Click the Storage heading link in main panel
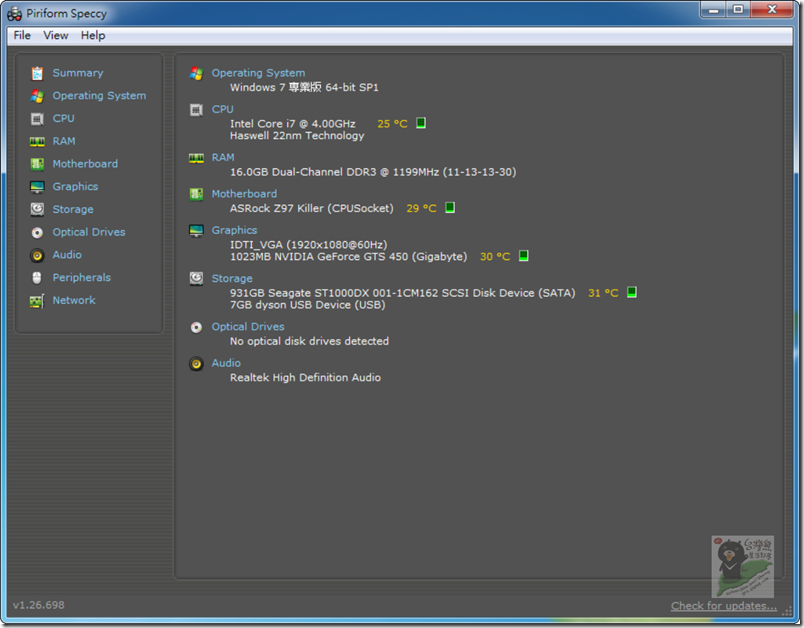804x628 pixels. pyautogui.click(x=232, y=278)
